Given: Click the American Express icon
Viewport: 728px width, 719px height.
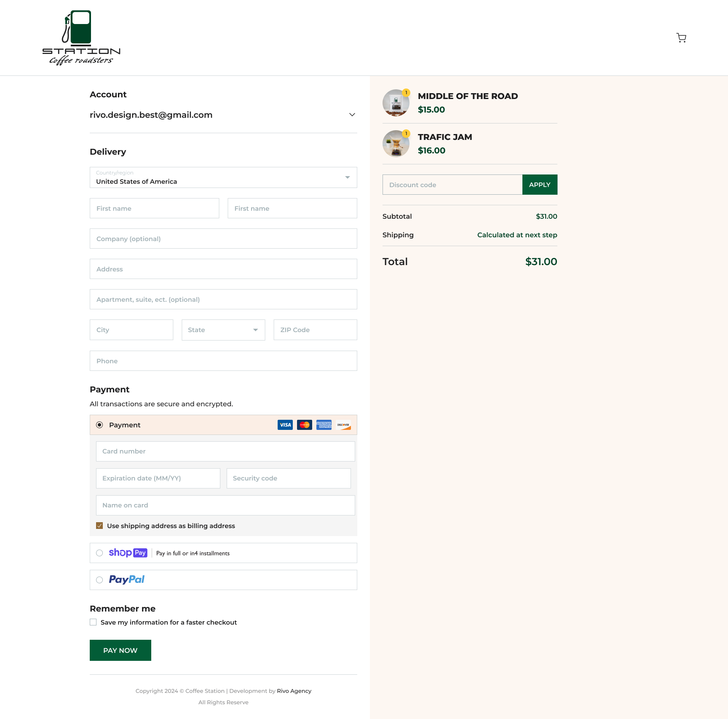Looking at the screenshot, I should click(324, 425).
